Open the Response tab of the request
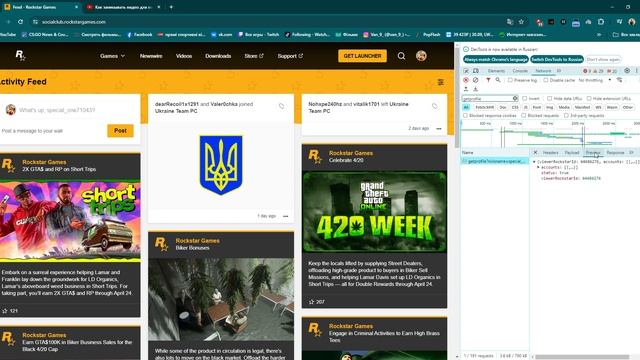This screenshot has height=360, width=640. click(615, 152)
